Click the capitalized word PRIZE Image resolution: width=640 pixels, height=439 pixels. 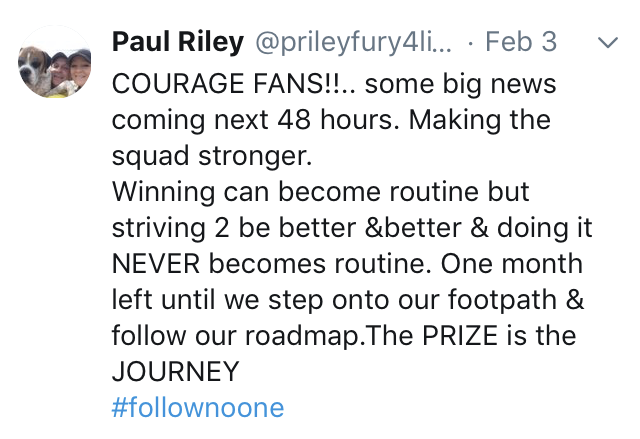click(460, 336)
